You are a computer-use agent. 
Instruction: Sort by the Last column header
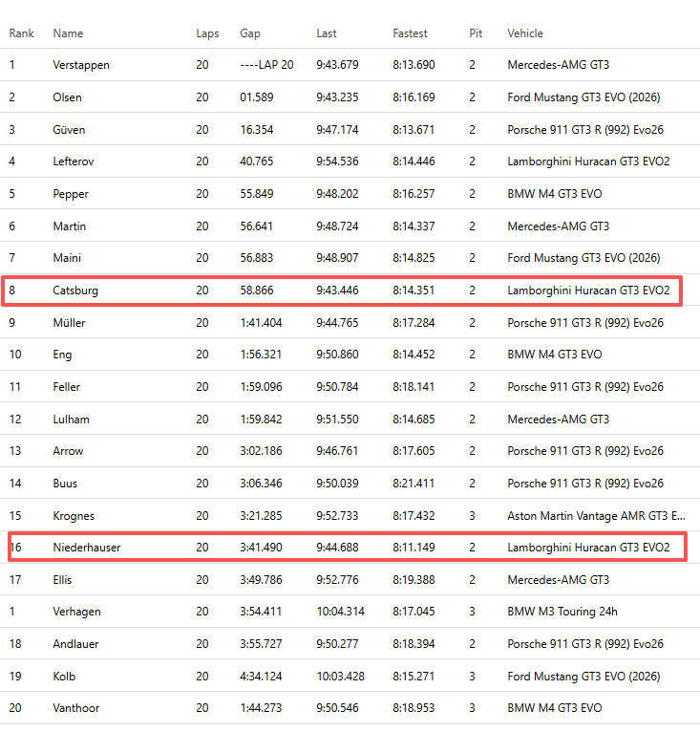(x=327, y=33)
